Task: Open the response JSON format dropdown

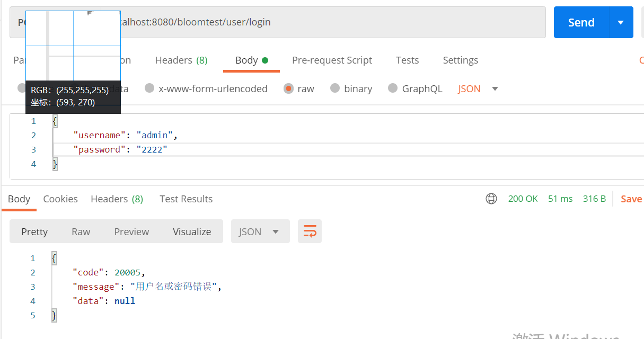Action: (260, 231)
